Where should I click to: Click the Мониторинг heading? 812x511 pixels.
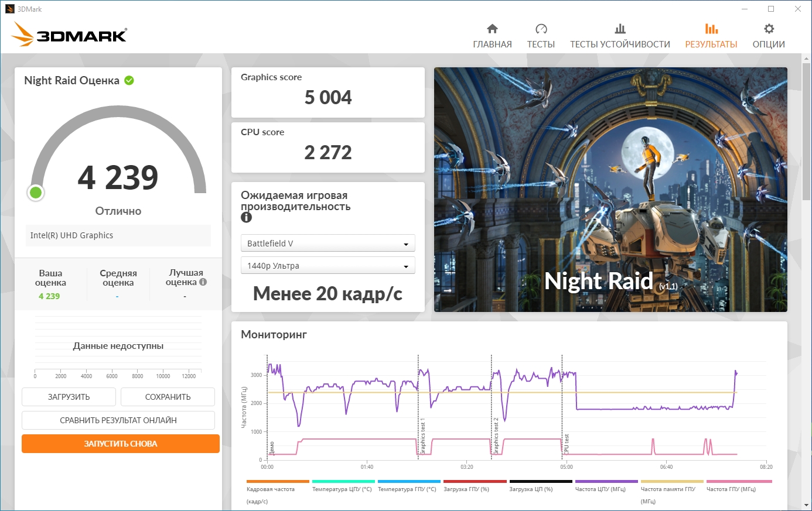pyautogui.click(x=274, y=335)
